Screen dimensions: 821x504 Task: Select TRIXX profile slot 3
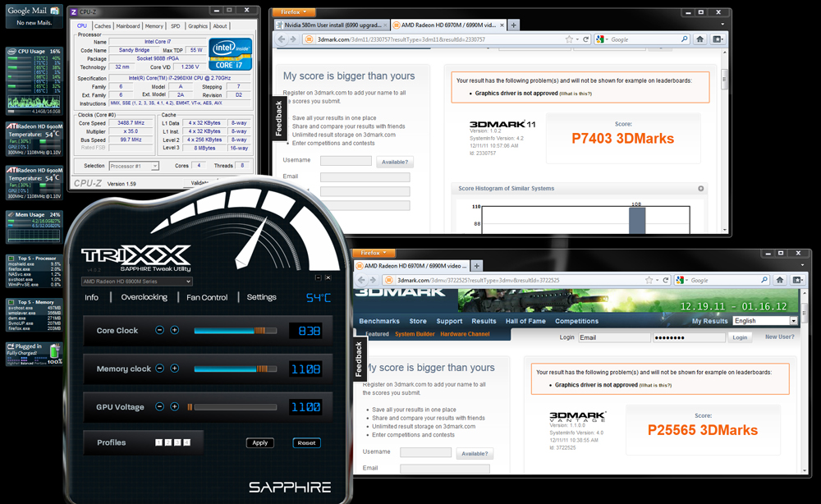177,442
